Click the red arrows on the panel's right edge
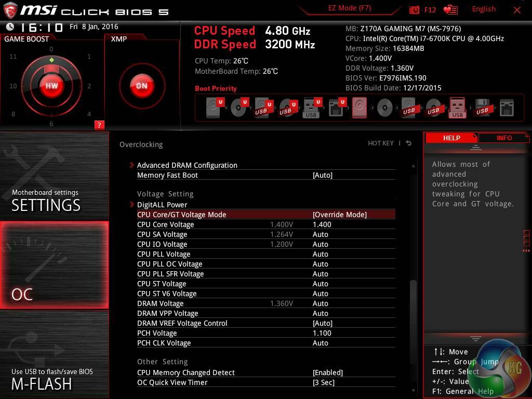 526,250
